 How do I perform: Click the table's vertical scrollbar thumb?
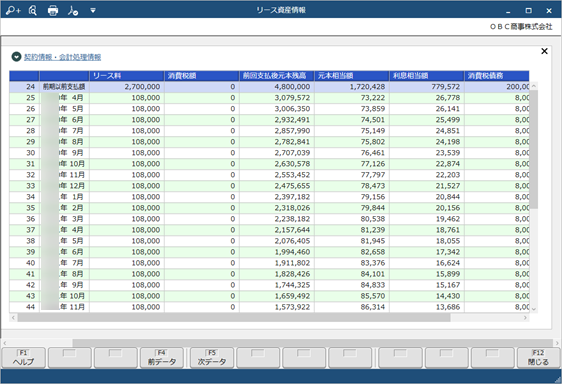pyautogui.click(x=534, y=149)
